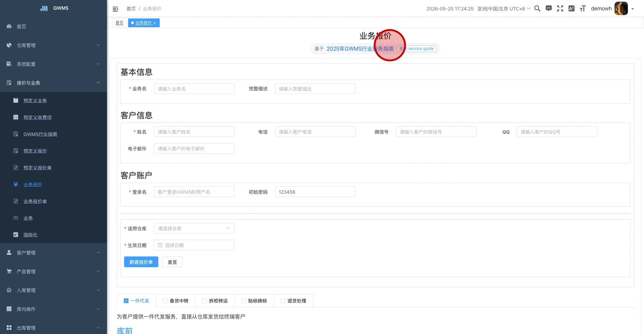Open the language switch icon in header
Image resolution: width=644 pixels, height=334 pixels.
[x=572, y=8]
